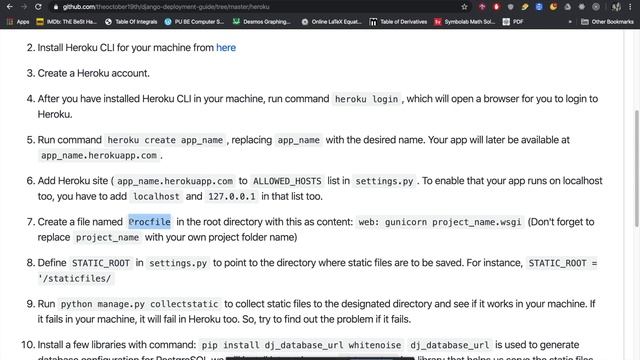Open the IMDb bookmark
640x360 pixels.
tap(67, 22)
